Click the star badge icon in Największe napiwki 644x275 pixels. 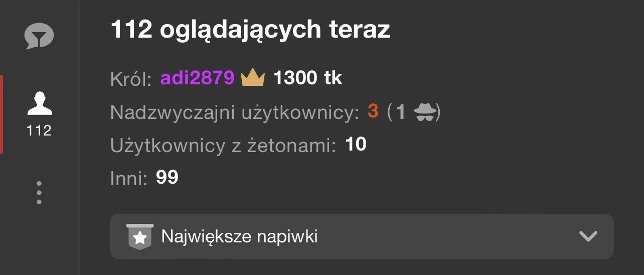pyautogui.click(x=140, y=236)
